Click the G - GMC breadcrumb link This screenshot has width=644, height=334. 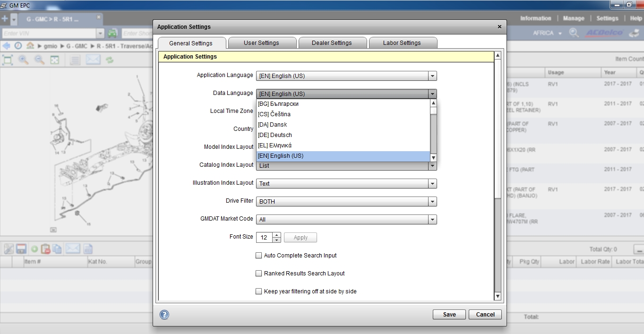tap(77, 46)
